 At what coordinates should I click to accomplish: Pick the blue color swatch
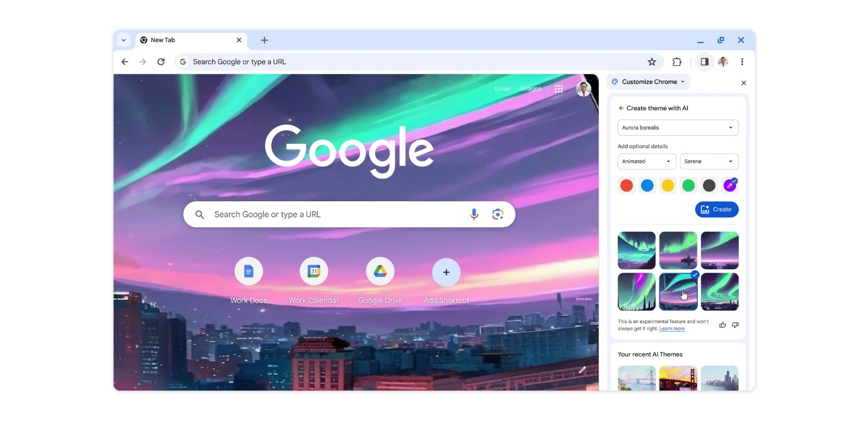coord(647,186)
